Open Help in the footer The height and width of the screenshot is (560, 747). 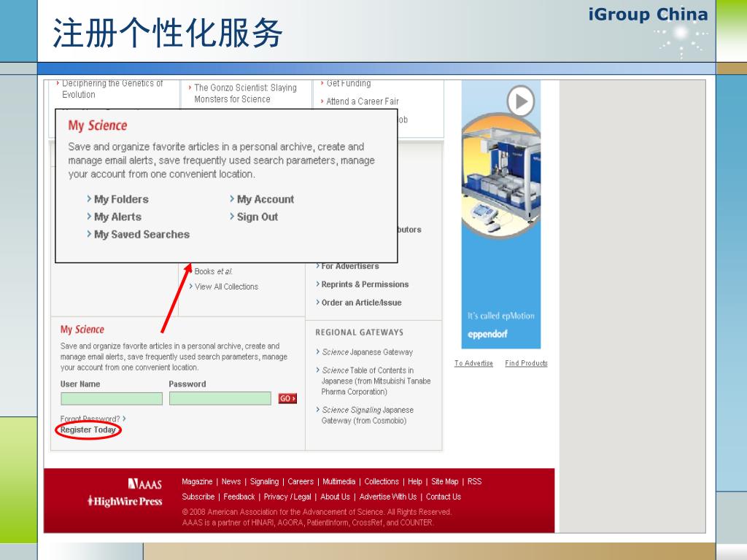tap(415, 481)
